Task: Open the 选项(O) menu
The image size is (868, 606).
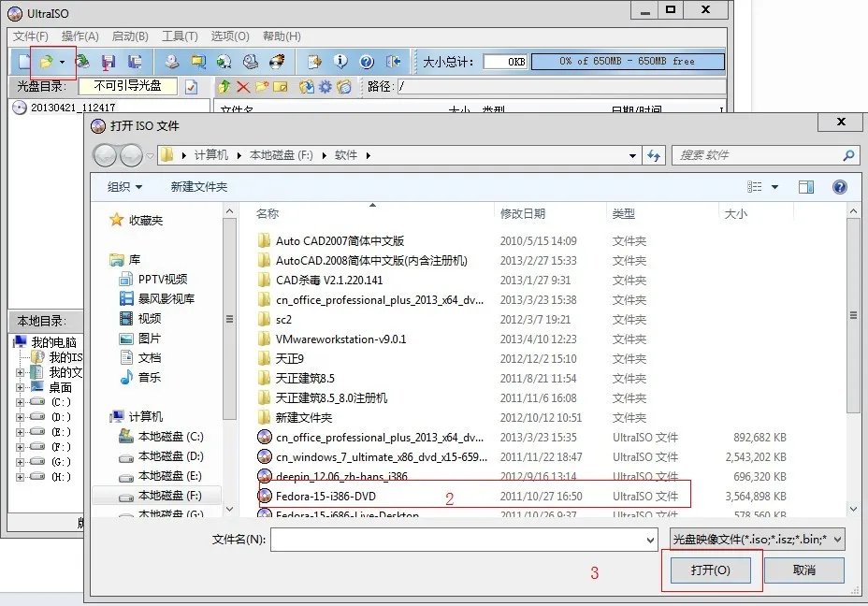Action: pyautogui.click(x=227, y=36)
